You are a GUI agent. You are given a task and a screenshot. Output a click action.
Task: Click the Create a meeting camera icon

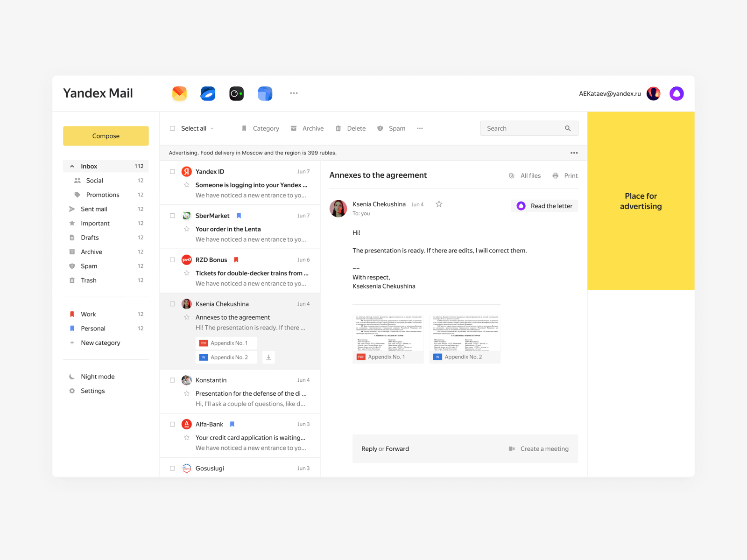[512, 448]
